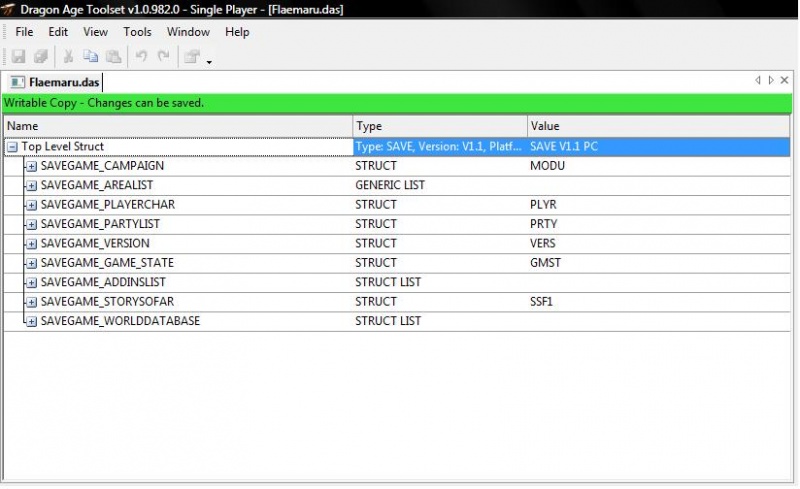Open the dropdown arrow beside the last toolbar icon
Image resolution: width=800 pixels, height=489 pixels.
click(209, 62)
